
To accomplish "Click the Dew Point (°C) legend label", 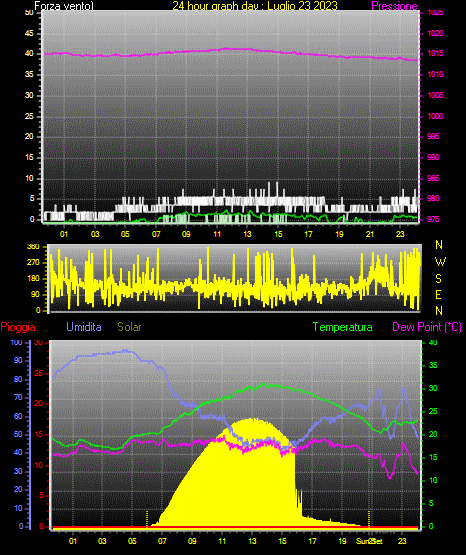I will coord(427,327).
